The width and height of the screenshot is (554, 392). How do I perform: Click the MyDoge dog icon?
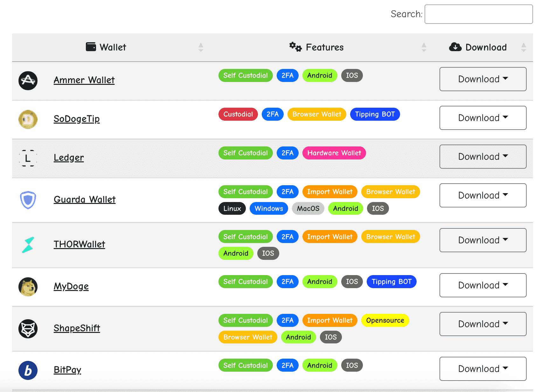pos(28,287)
